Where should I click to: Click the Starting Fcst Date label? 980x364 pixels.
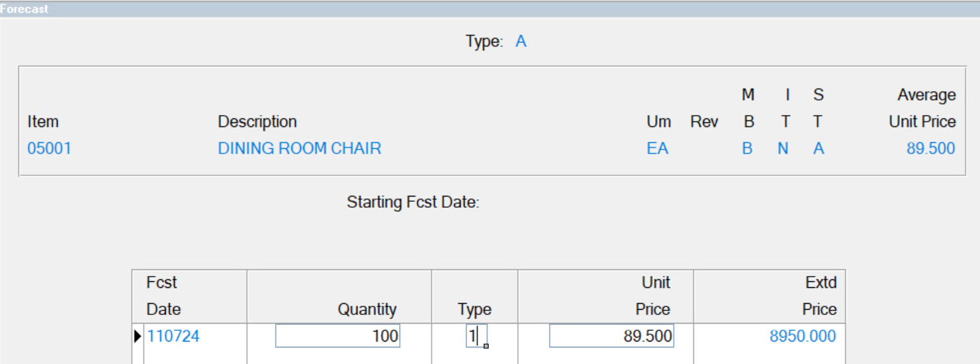[x=413, y=202]
